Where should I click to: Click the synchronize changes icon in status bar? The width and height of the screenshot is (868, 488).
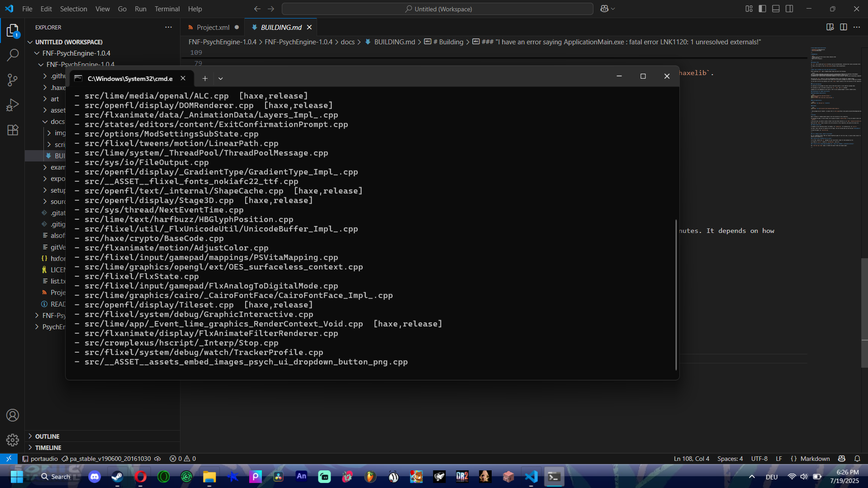(157, 459)
